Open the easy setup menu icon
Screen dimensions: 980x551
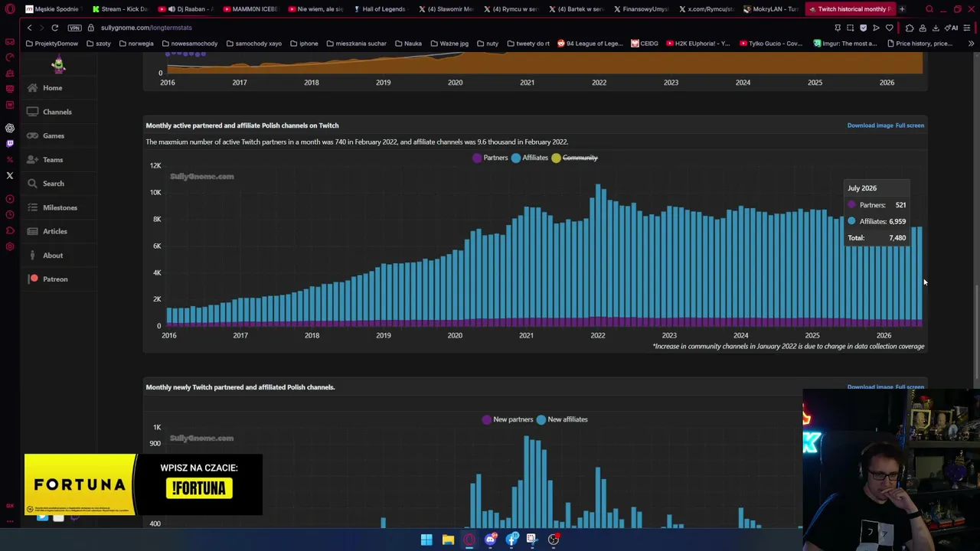pyautogui.click(x=968, y=28)
